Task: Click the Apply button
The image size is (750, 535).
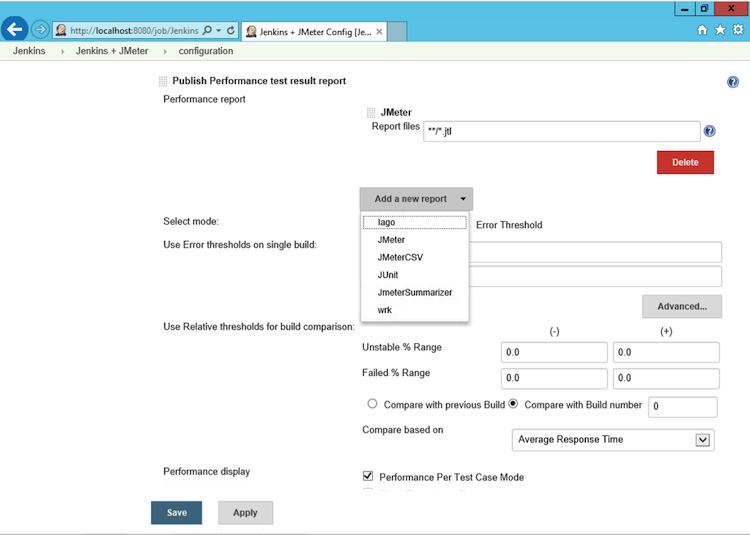Action: coord(245,513)
